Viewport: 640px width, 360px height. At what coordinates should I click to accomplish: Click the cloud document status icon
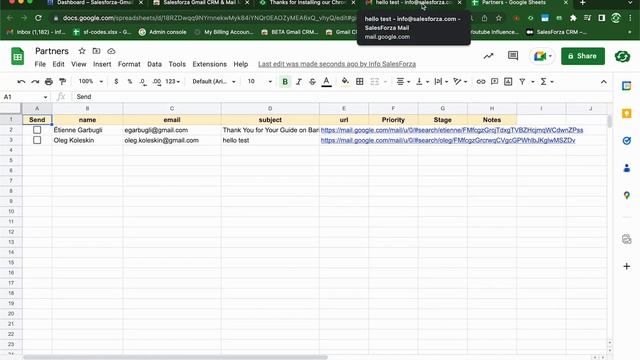click(111, 51)
